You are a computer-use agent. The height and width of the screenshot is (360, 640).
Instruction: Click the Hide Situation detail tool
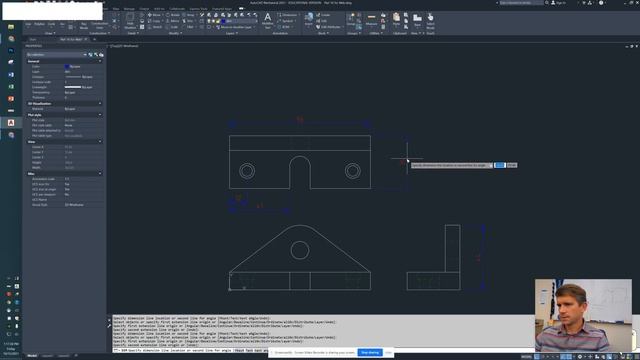[130, 20]
